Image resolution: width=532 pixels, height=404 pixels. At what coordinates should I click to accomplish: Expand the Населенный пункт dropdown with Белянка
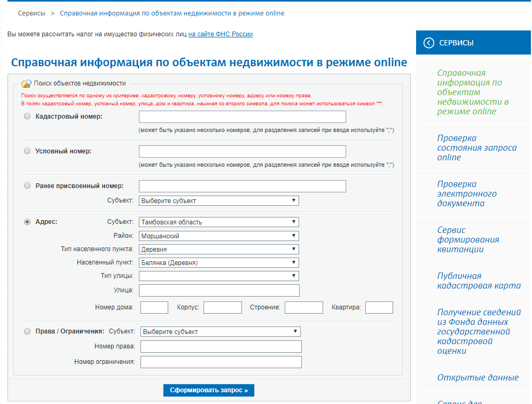(x=218, y=262)
